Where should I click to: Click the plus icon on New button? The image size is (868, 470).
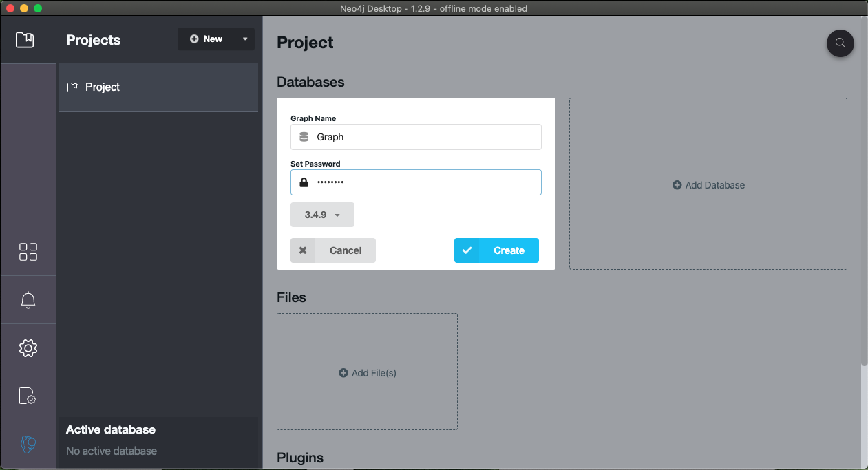(194, 39)
